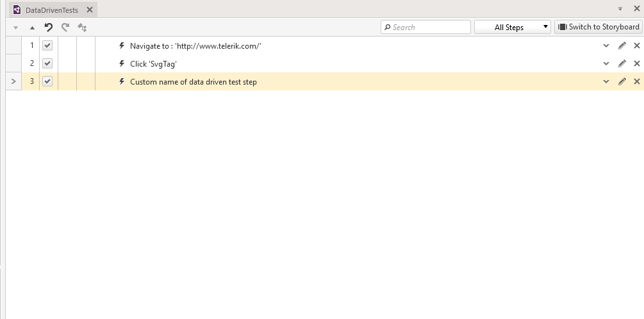Select the DataDrivenTests tab
The image size is (644, 319).
[51, 10]
